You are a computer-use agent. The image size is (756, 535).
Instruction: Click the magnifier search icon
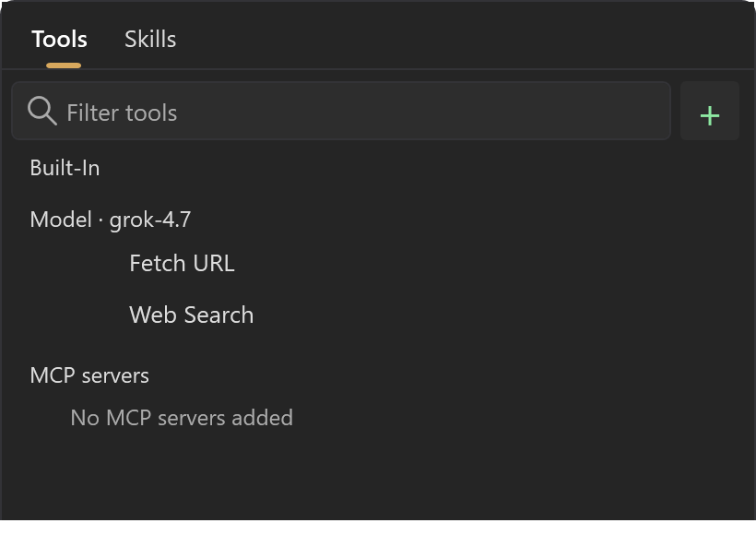pos(41,111)
